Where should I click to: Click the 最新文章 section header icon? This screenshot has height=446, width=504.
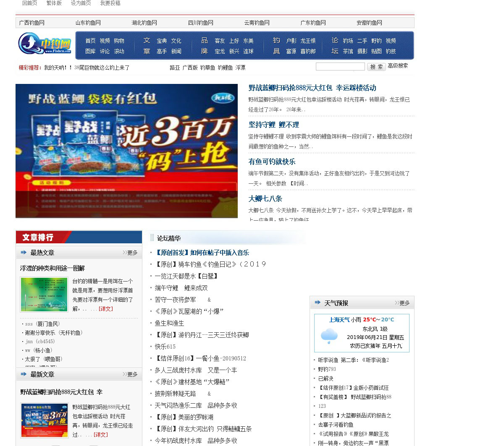pyautogui.click(x=24, y=374)
